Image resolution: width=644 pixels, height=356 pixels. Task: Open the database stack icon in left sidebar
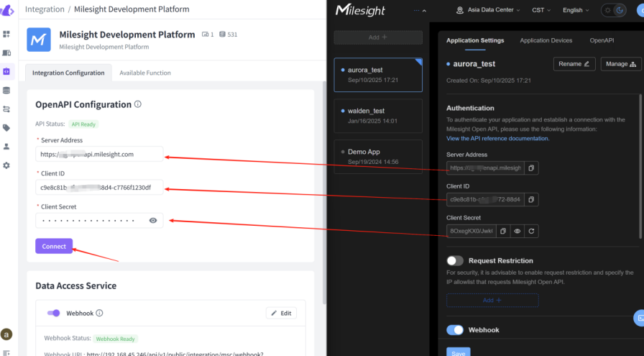[x=6, y=91]
